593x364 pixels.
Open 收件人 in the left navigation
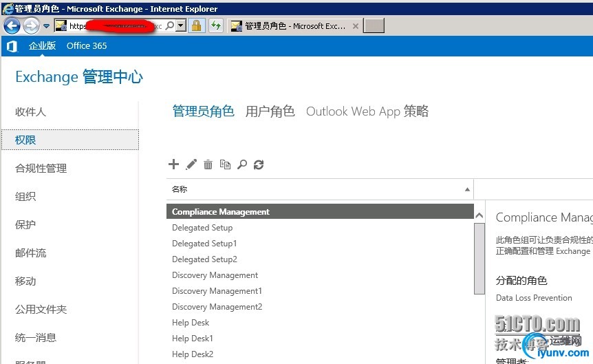(x=31, y=112)
